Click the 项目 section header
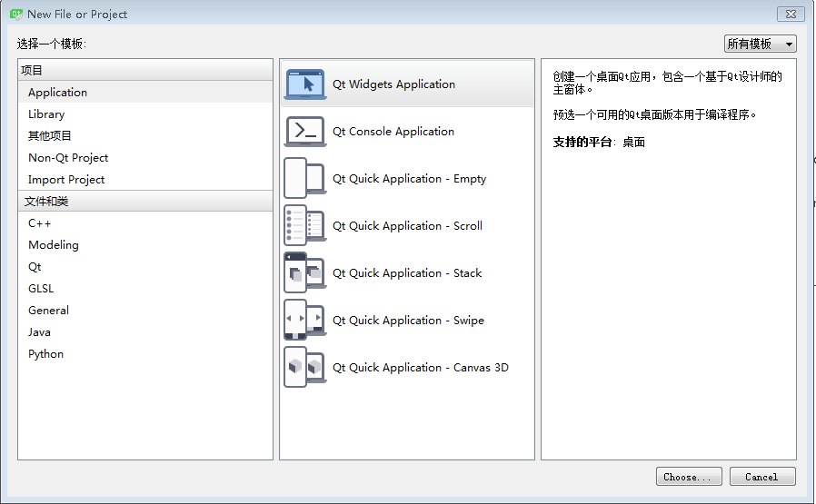Viewport: 816px width, 504px height. click(x=145, y=70)
